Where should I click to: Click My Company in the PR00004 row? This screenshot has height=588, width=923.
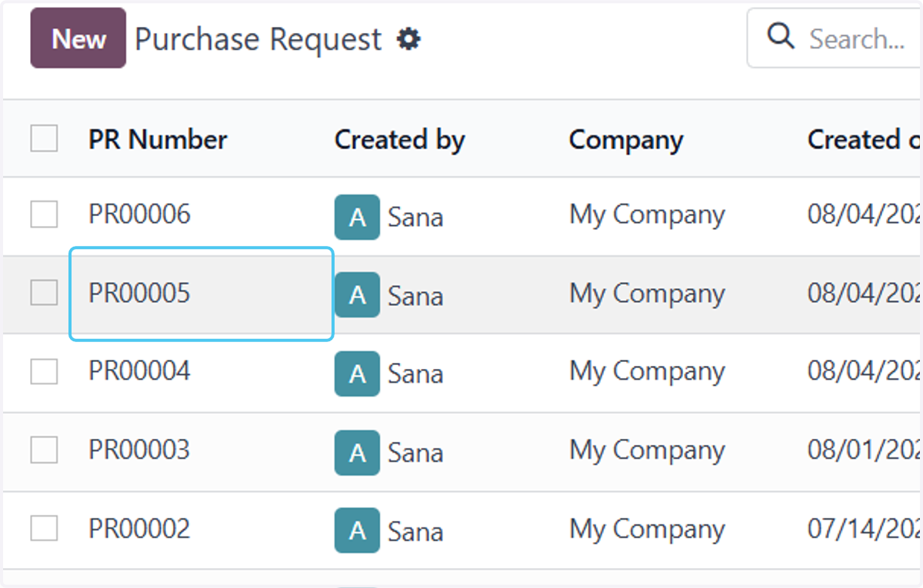pyautogui.click(x=647, y=372)
